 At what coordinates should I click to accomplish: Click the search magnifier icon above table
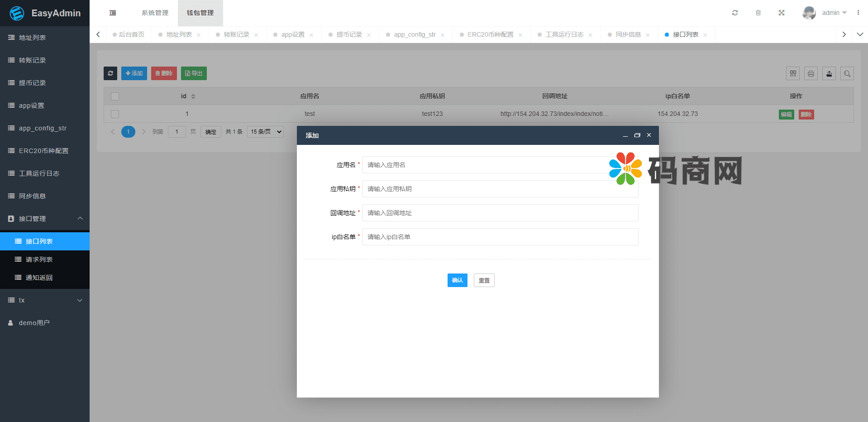coord(847,73)
